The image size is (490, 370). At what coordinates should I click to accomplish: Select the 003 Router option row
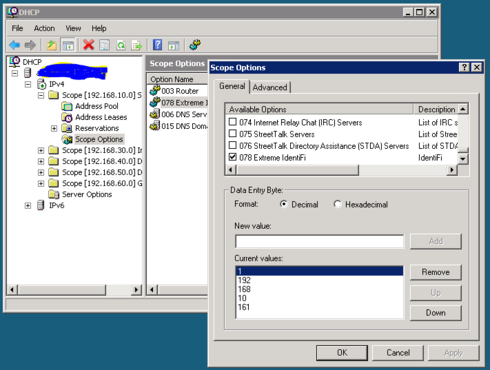(180, 91)
